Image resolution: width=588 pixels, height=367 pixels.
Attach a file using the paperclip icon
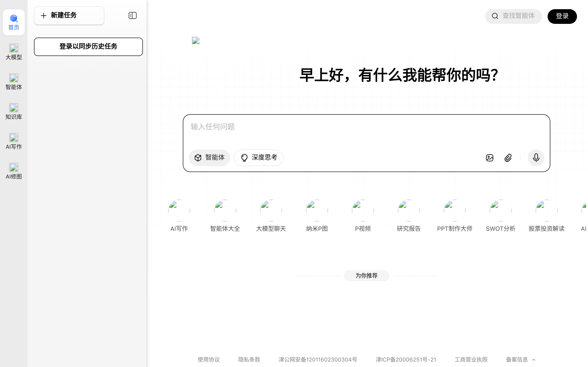(508, 158)
